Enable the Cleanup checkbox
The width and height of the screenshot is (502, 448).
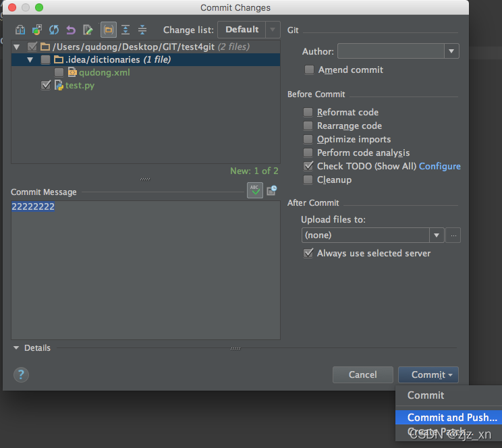tap(308, 179)
